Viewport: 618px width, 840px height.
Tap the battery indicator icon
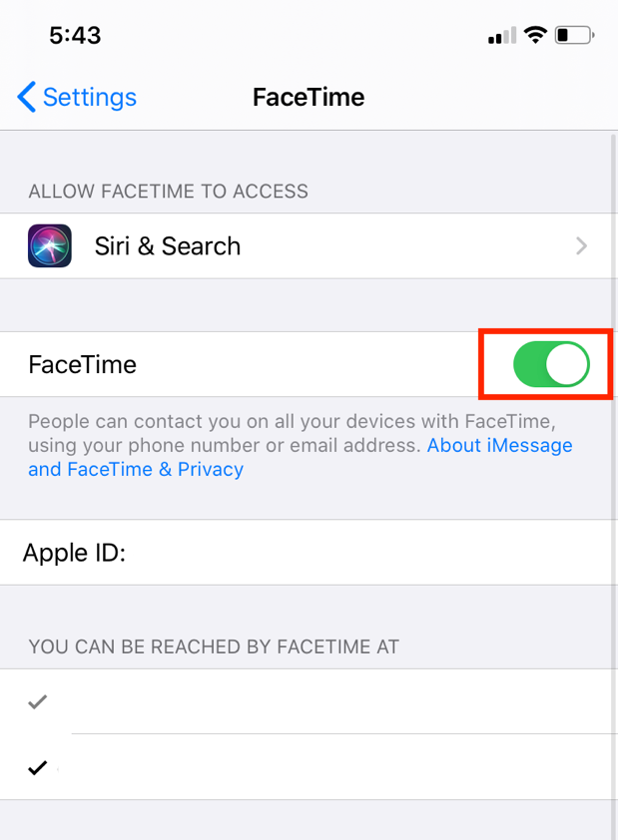tap(575, 36)
